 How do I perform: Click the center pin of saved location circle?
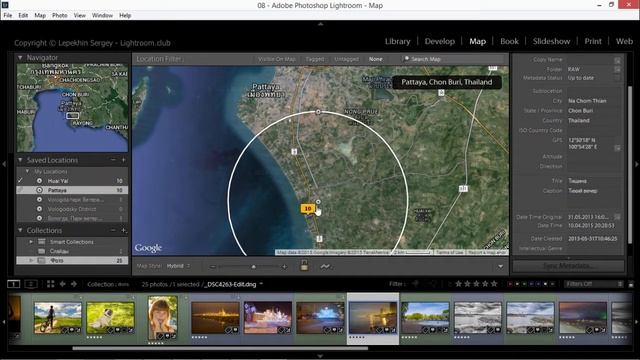[x=318, y=202]
